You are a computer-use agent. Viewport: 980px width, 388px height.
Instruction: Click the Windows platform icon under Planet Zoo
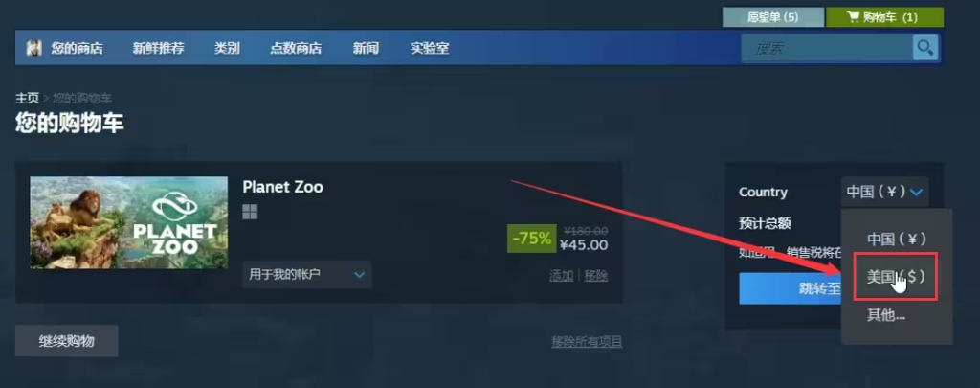tap(250, 212)
